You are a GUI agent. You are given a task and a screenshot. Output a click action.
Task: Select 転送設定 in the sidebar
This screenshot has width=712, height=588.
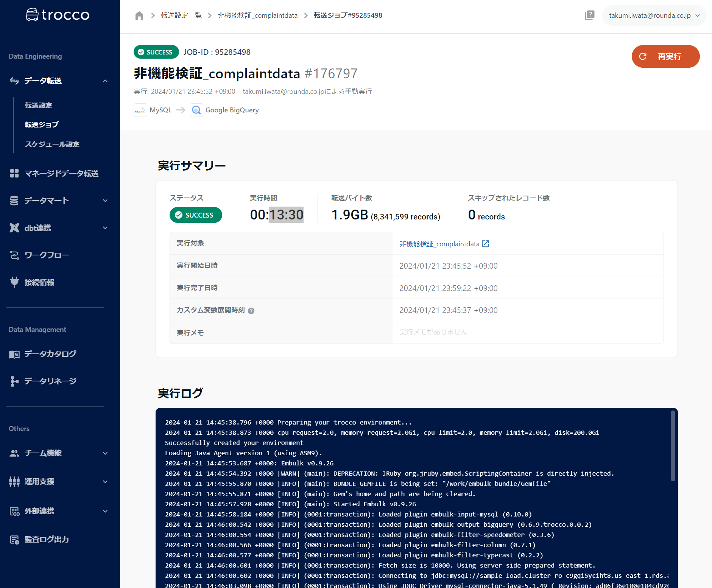(39, 106)
